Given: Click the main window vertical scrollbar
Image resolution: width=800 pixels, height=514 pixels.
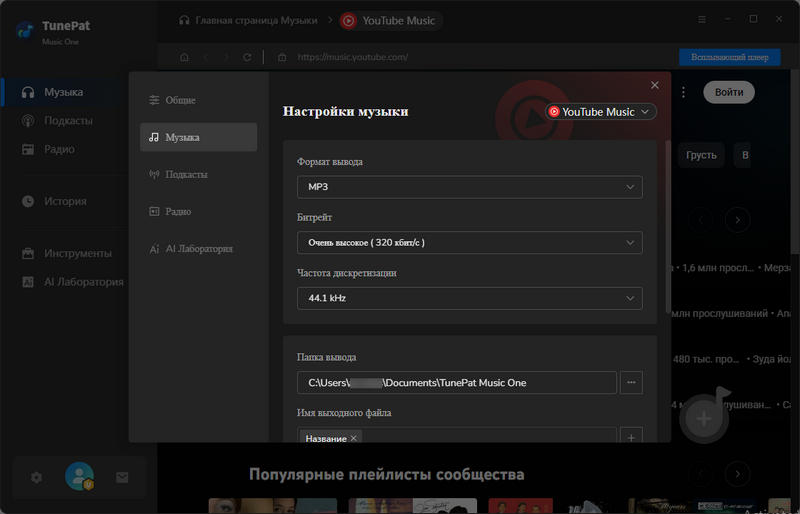Looking at the screenshot, I should 795,161.
